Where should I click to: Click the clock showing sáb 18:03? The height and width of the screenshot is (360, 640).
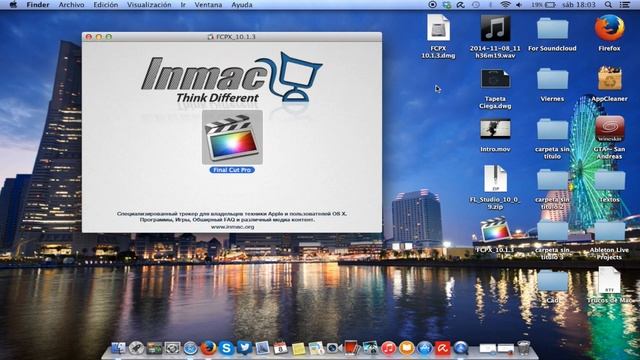(x=579, y=5)
